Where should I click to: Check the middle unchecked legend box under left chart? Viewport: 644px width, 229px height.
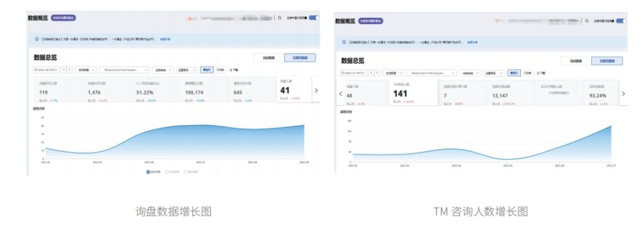[x=167, y=172]
